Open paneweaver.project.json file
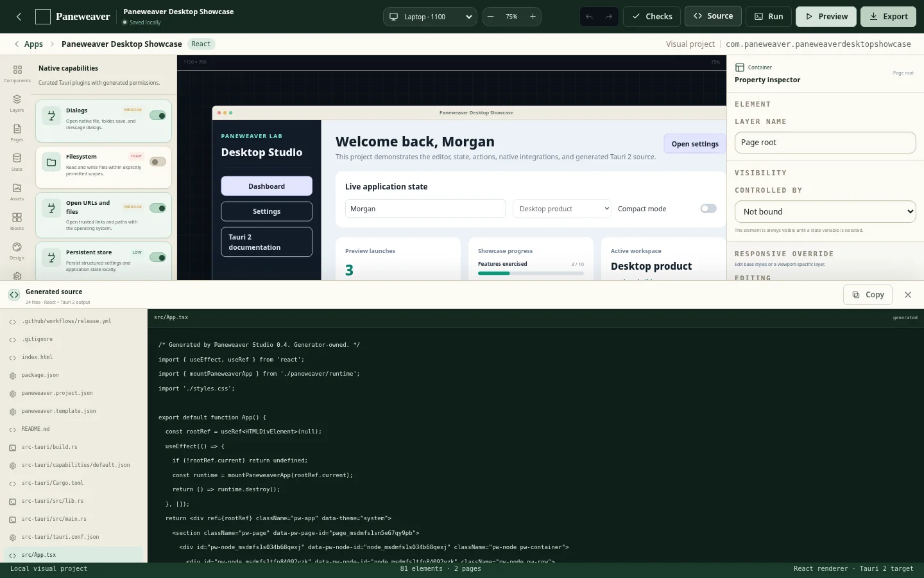 coord(74,393)
